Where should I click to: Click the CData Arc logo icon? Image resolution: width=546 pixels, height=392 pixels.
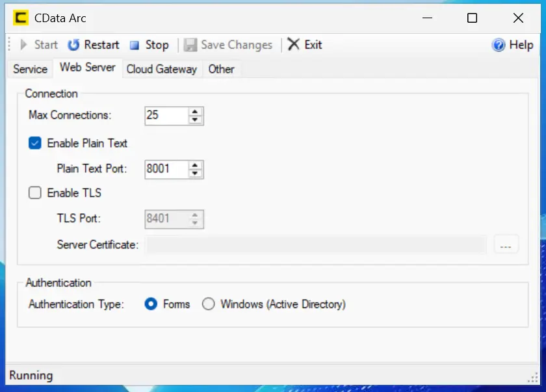pos(21,18)
